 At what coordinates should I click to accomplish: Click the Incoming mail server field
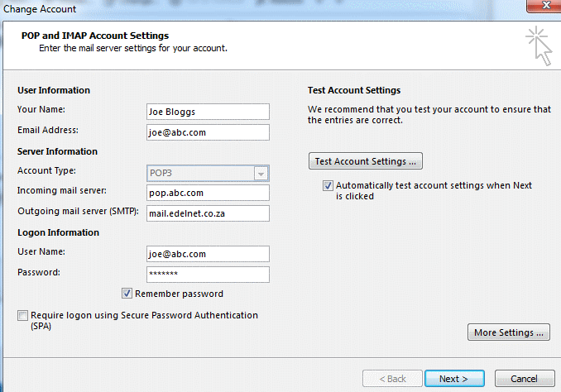tap(208, 193)
